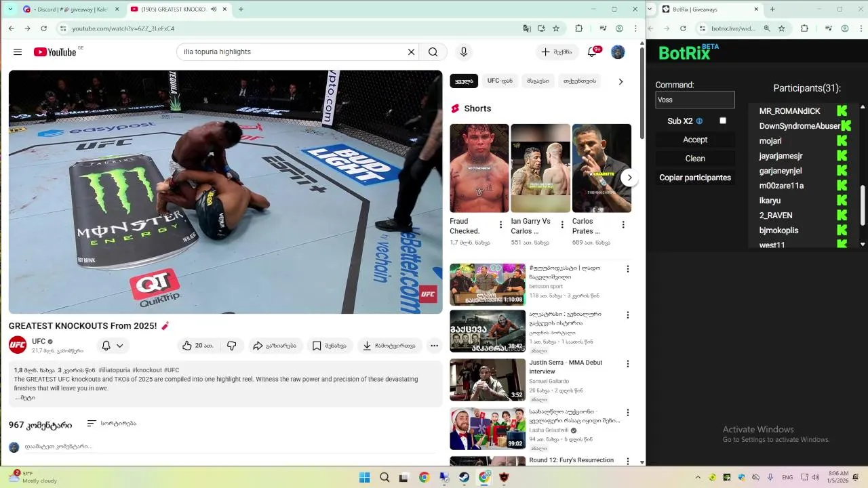This screenshot has height=488, width=868.
Task: Click the YouTube search magnifier button
Action: (x=433, y=52)
